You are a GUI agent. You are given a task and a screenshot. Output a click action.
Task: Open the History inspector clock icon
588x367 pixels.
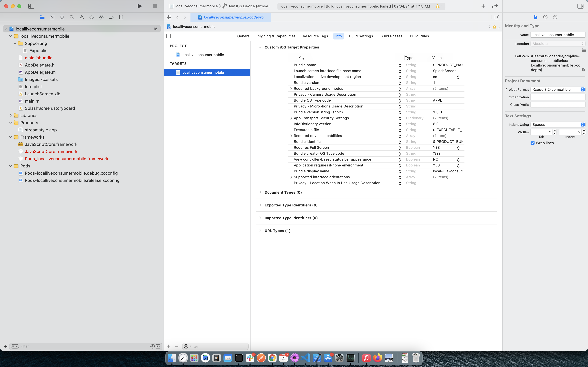click(x=545, y=17)
